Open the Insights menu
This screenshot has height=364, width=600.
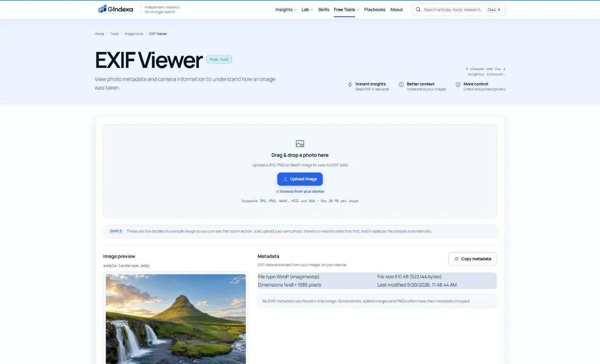pos(284,10)
